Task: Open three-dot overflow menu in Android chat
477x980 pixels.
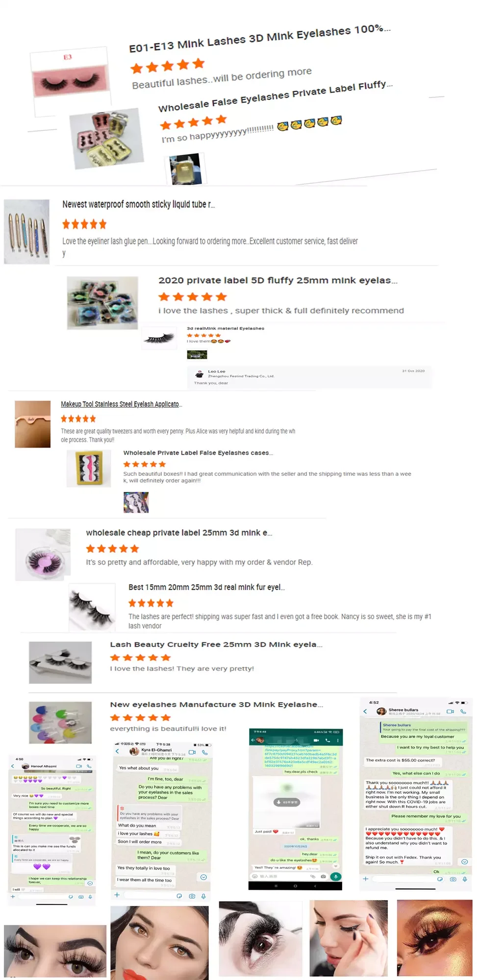Action: coord(338,740)
